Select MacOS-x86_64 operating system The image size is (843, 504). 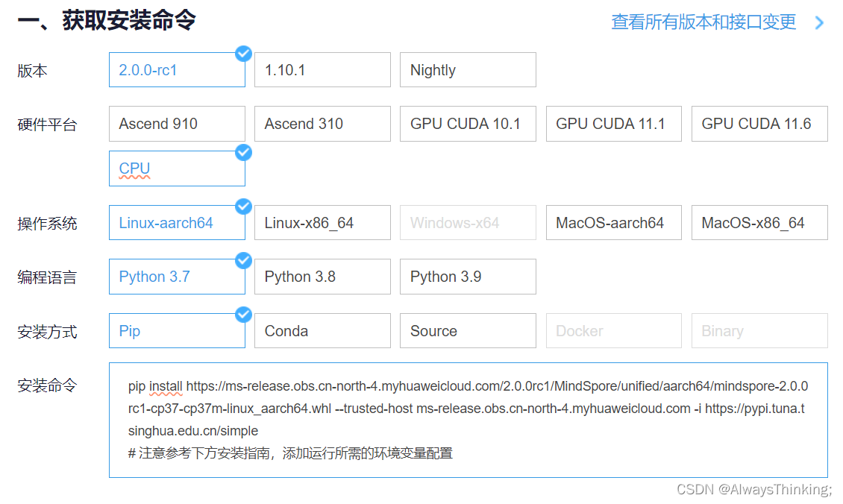click(x=759, y=222)
